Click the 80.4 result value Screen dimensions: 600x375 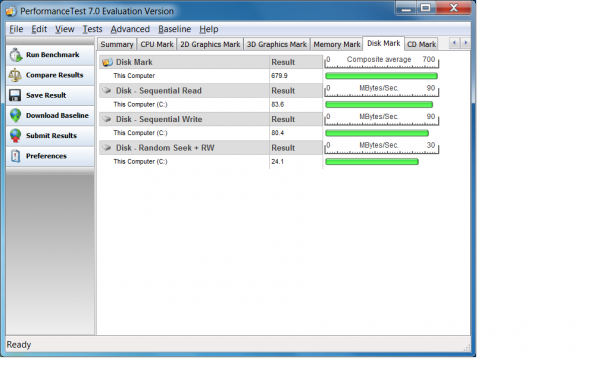pyautogui.click(x=278, y=133)
